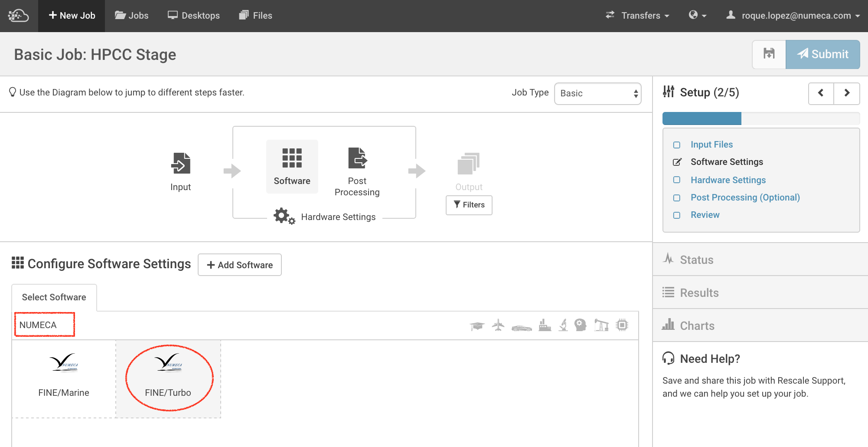Click the Post Processing diagram icon
Viewport: 868px width, 447px height.
point(357,158)
